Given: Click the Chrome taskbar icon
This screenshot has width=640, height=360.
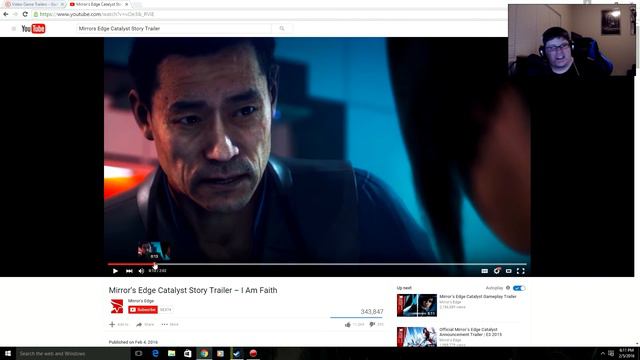Looking at the screenshot, I should tap(204, 353).
